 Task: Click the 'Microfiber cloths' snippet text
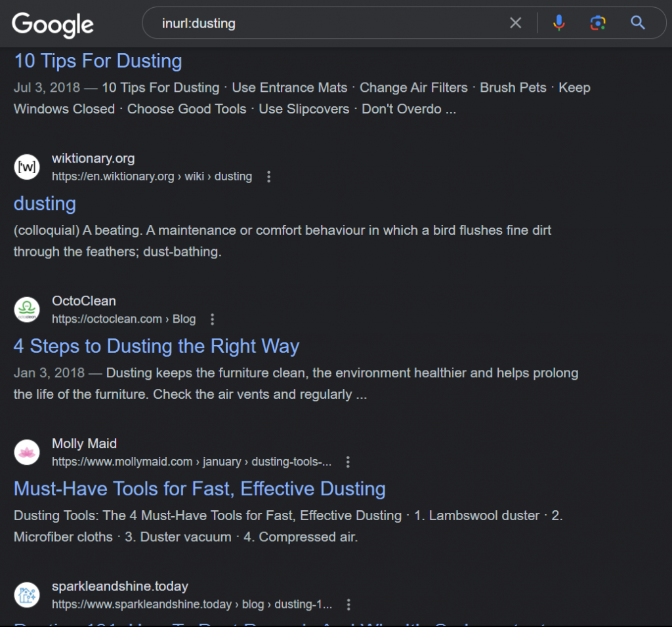click(64, 537)
